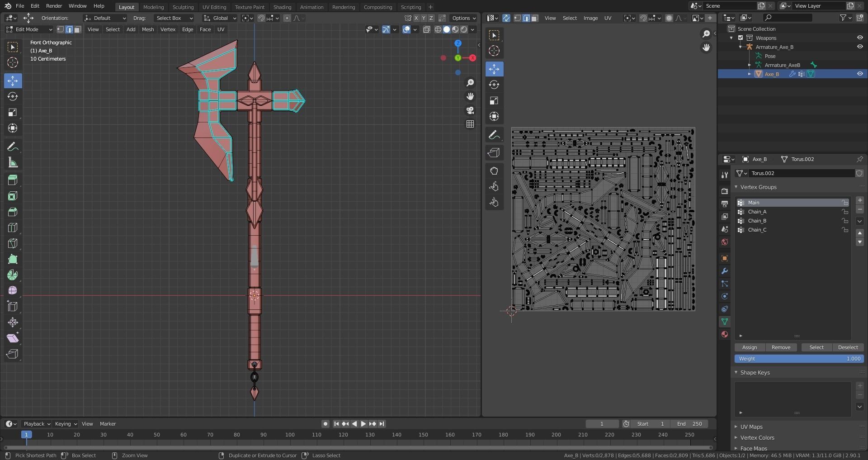868x460 pixels.
Task: Toggle visibility of Axe_B object
Action: (x=860, y=74)
